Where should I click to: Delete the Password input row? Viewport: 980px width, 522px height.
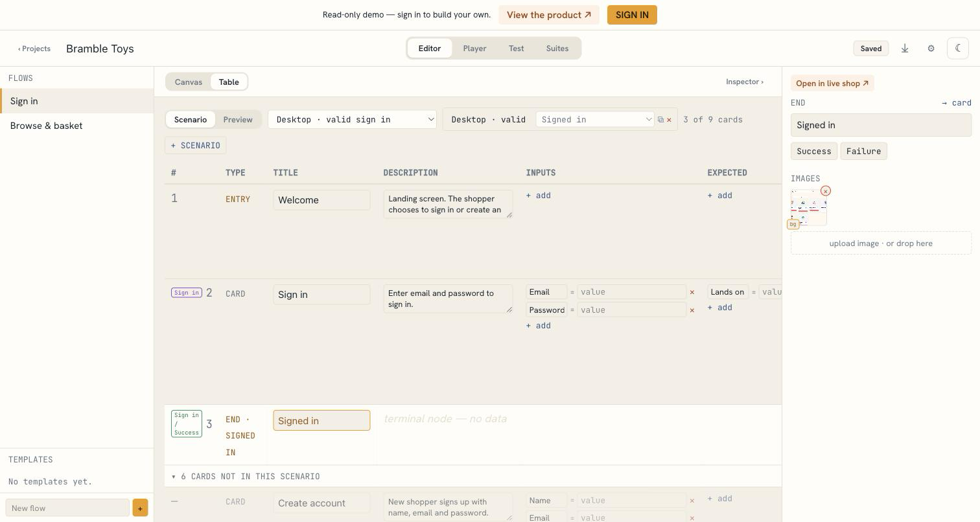[x=692, y=310]
